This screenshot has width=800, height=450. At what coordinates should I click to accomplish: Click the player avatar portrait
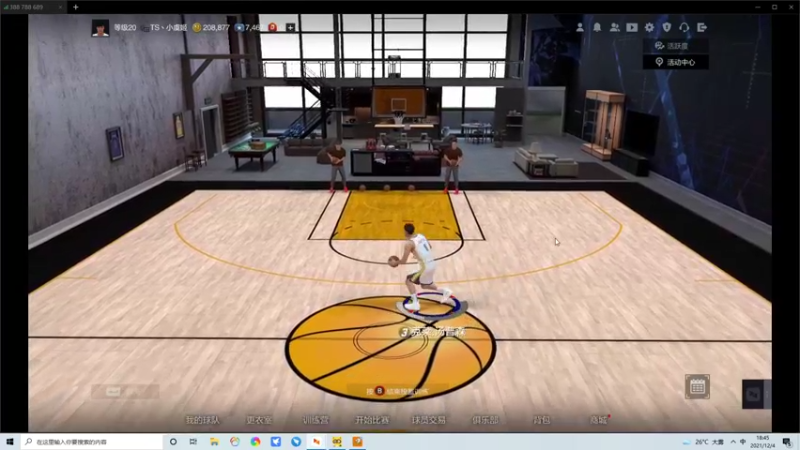[x=100, y=28]
